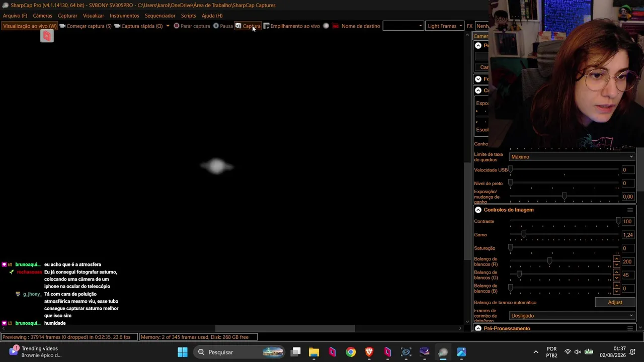
Task: Click the blue taskbar app at far right
Action: 461,352
